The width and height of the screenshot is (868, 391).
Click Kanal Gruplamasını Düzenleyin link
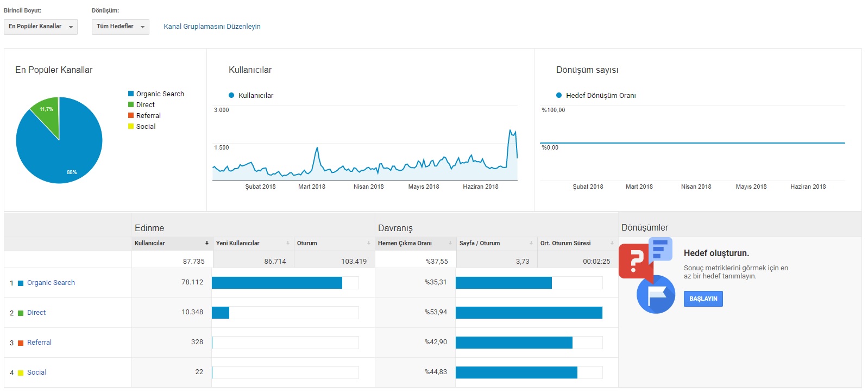click(212, 27)
